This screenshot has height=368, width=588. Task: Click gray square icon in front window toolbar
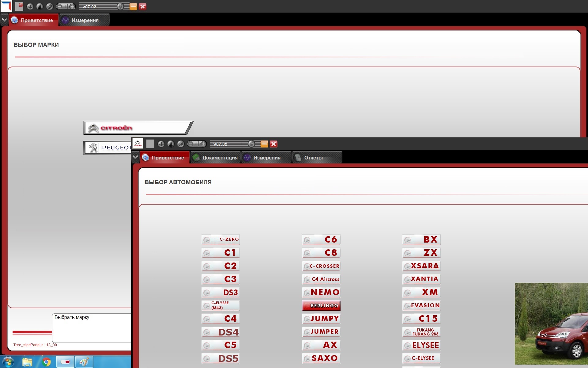(x=150, y=144)
